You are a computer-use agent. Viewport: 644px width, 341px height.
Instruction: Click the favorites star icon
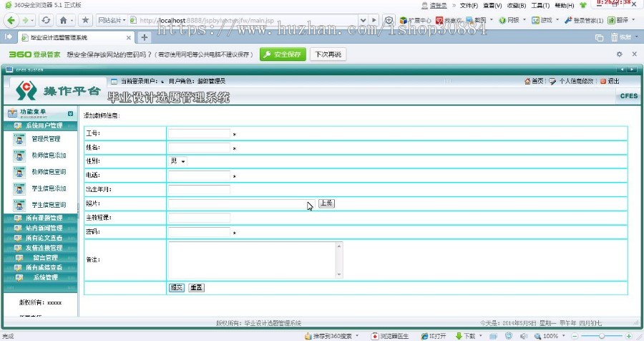tap(85, 20)
